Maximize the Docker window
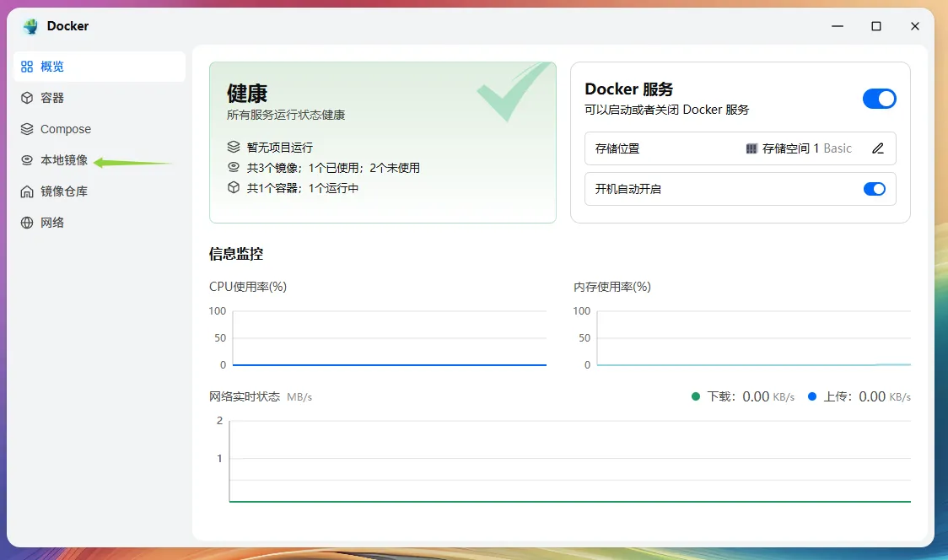This screenshot has width=948, height=560. click(876, 26)
